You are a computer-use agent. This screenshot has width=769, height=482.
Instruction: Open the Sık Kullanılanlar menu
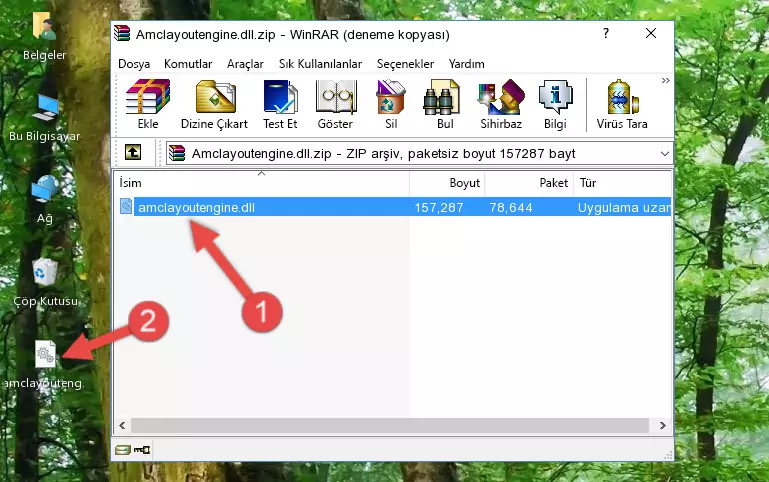[x=320, y=64]
